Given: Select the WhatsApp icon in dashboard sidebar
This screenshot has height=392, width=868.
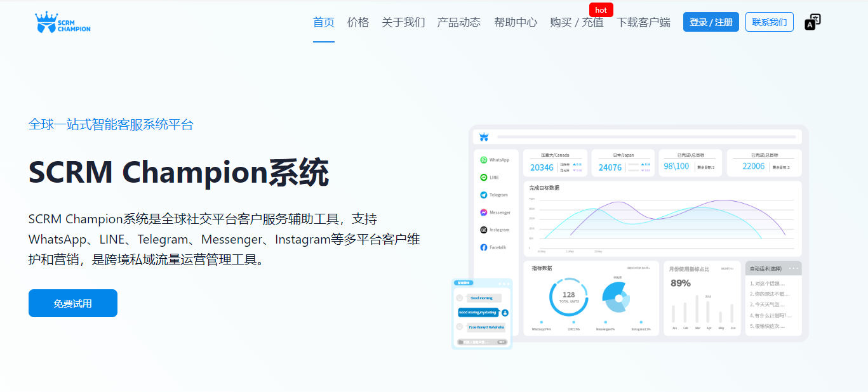Looking at the screenshot, I should coord(483,160).
